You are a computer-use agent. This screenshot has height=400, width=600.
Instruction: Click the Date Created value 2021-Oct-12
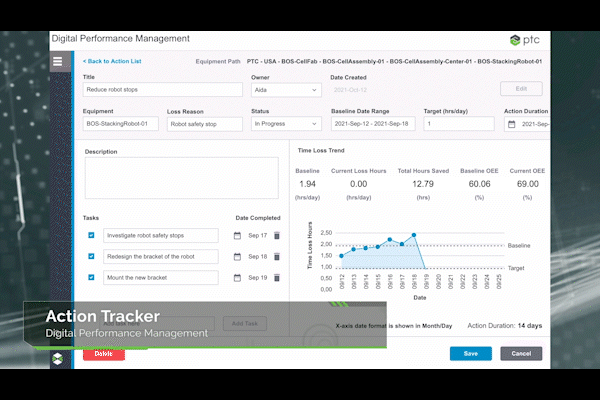coord(350,90)
